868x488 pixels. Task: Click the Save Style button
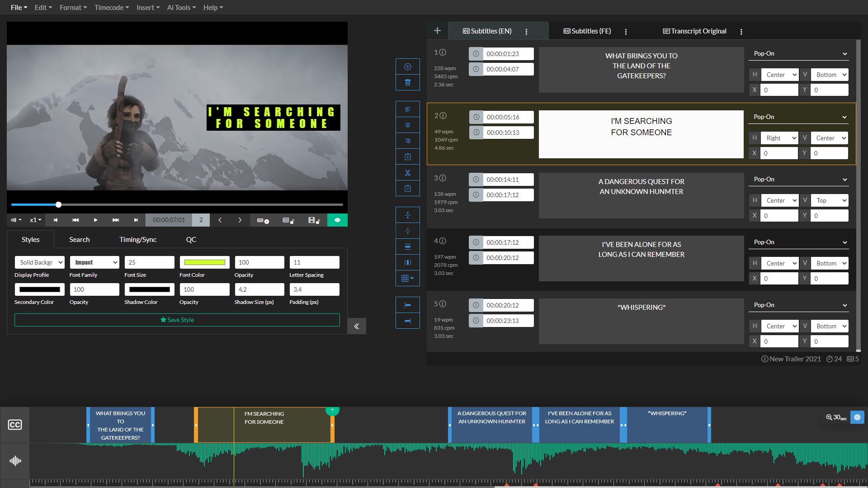coord(177,320)
